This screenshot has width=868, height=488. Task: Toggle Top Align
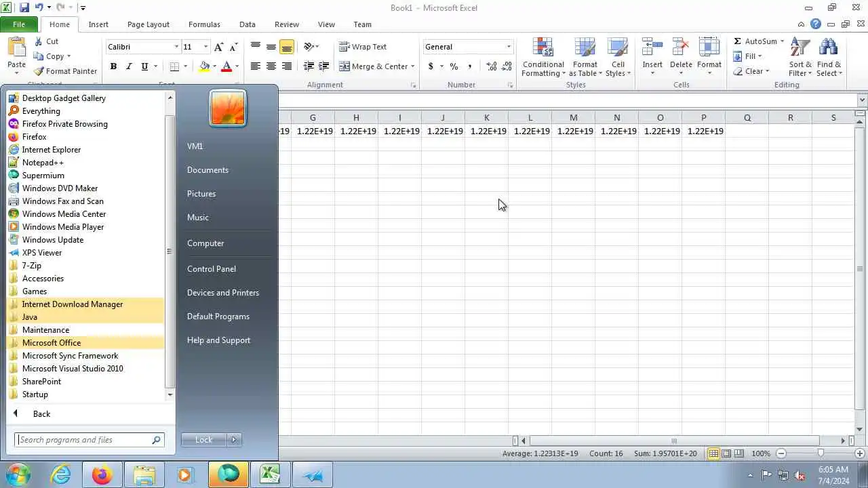pos(256,47)
